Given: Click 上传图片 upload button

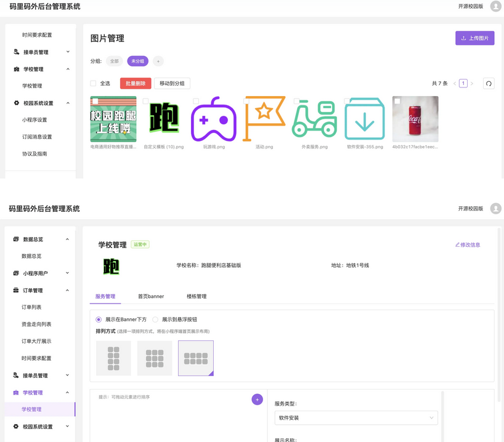Looking at the screenshot, I should [475, 38].
